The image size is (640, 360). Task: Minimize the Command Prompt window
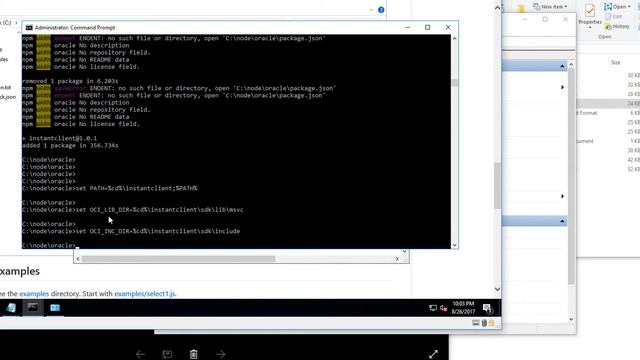pyautogui.click(x=407, y=27)
